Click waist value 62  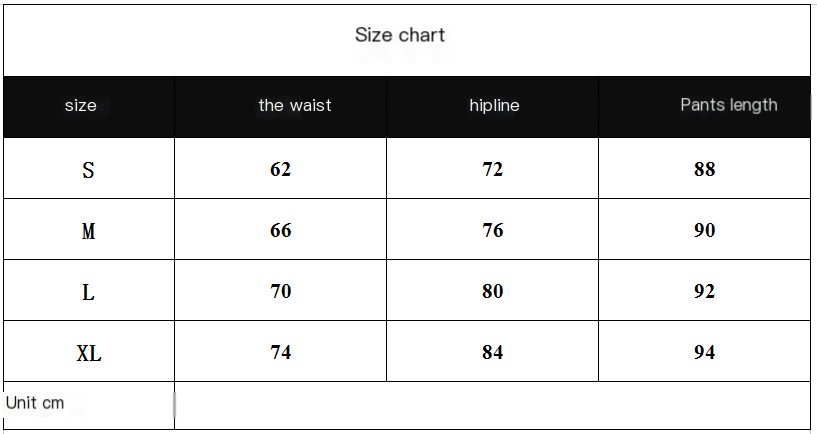(x=281, y=169)
